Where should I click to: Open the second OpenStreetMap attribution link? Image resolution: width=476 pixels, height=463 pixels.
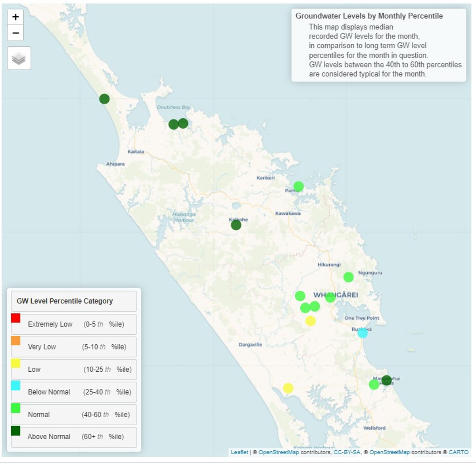(390, 452)
